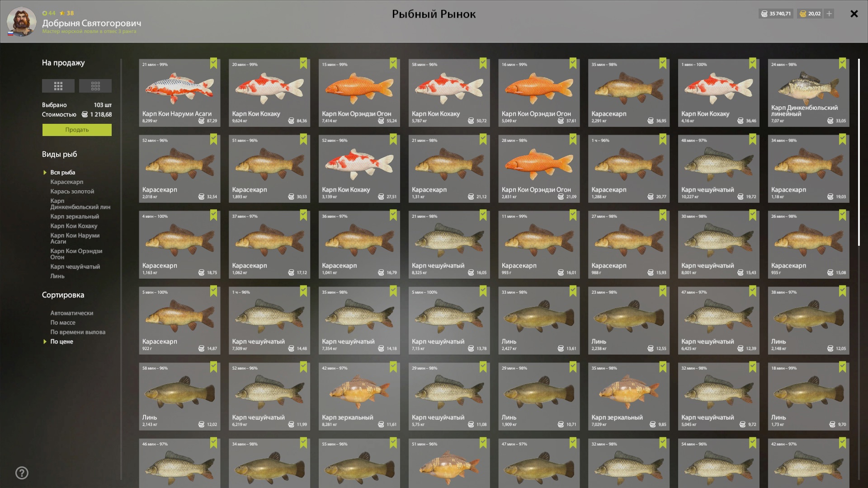Click the silver coins balance 35 740,71
The height and width of the screenshot is (488, 868).
tap(776, 14)
